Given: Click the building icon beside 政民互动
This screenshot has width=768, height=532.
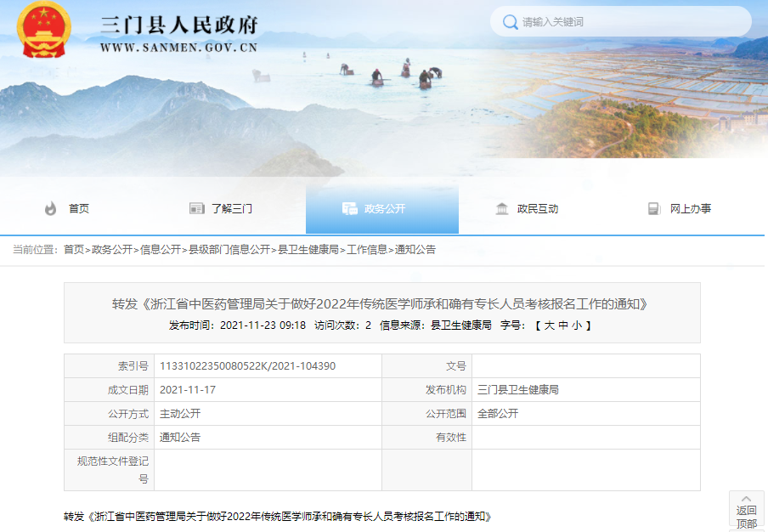Looking at the screenshot, I should click(502, 209).
